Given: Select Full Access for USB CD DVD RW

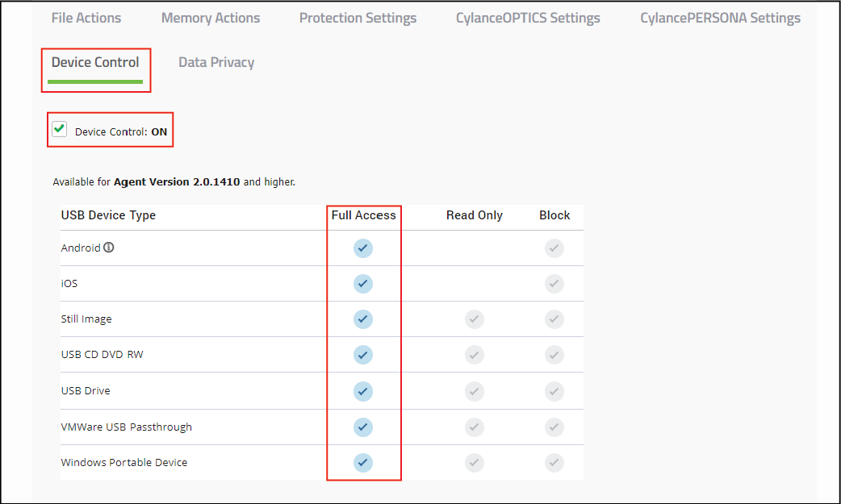Looking at the screenshot, I should [363, 355].
